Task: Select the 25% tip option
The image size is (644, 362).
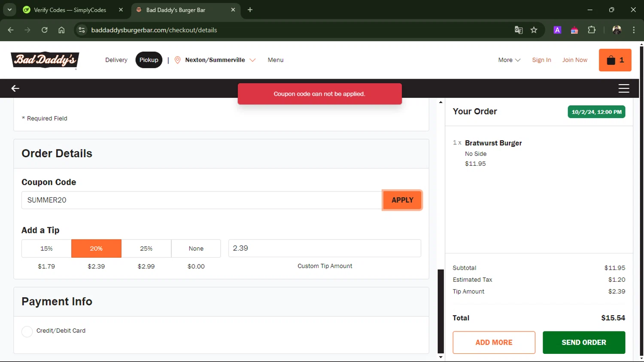Action: click(x=146, y=249)
